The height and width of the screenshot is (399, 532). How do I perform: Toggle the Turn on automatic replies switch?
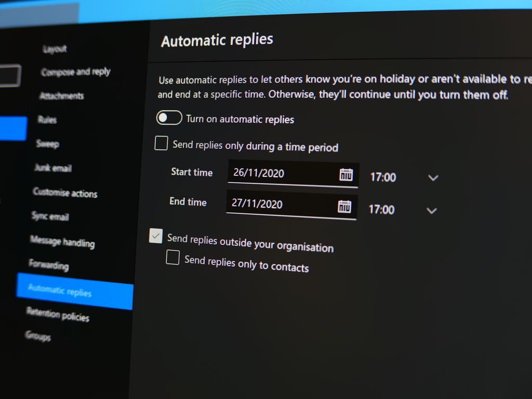click(169, 118)
